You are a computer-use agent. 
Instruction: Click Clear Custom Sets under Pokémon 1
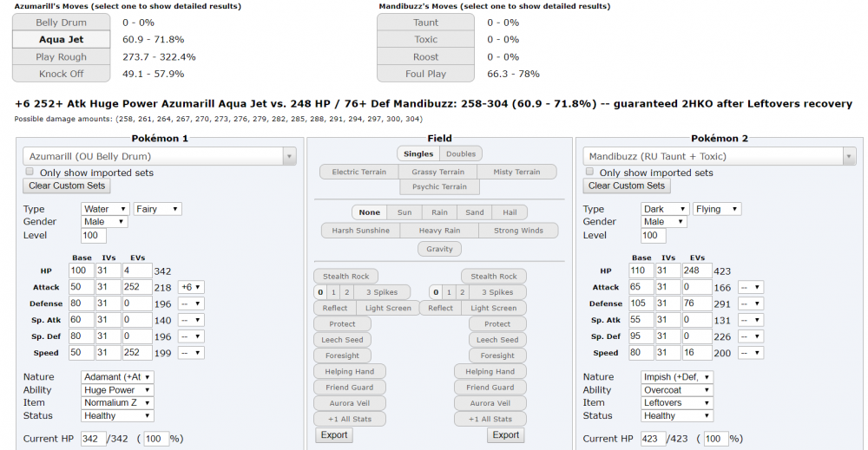pyautogui.click(x=67, y=186)
